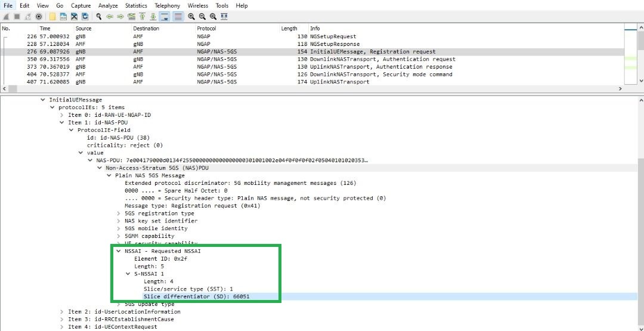The width and height of the screenshot is (644, 331).
Task: Expand Item 2: id-UserLocationInformation
Action: (x=62, y=311)
